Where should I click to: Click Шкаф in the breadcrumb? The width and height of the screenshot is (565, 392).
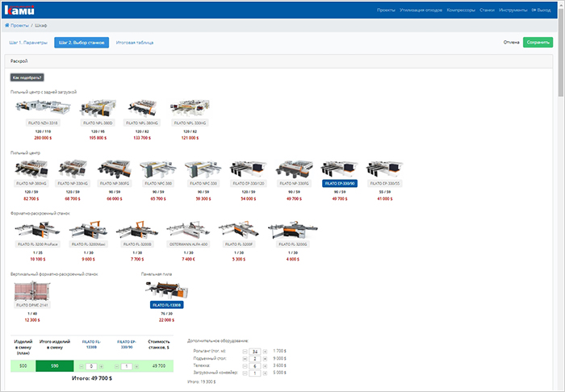40,26
